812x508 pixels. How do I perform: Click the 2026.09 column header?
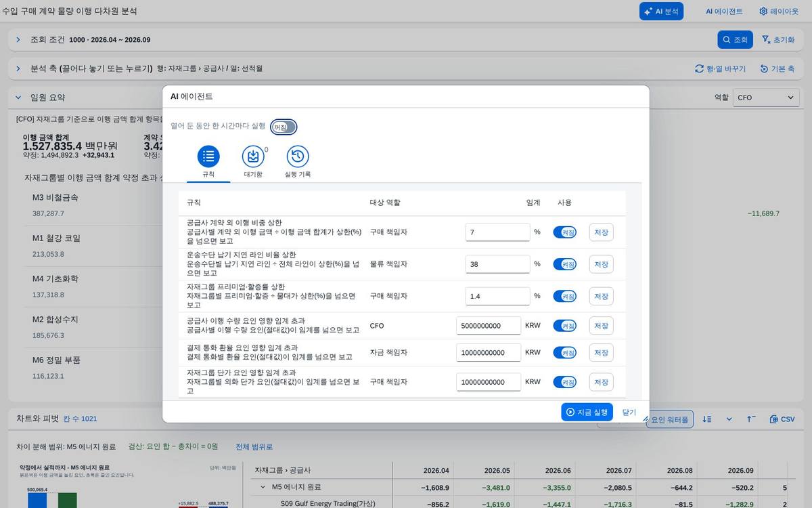coord(727,470)
